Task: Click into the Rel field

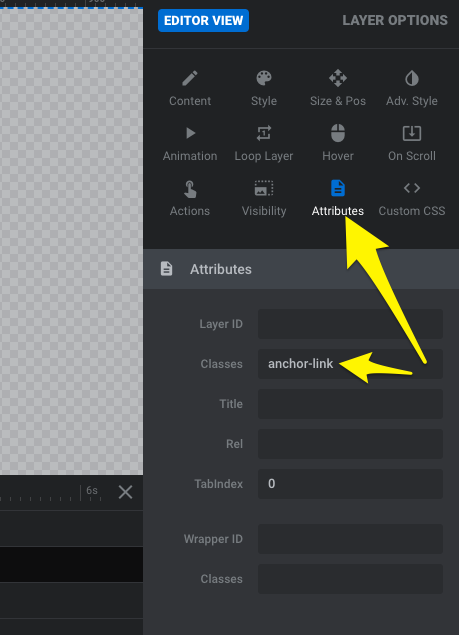Action: click(350, 444)
